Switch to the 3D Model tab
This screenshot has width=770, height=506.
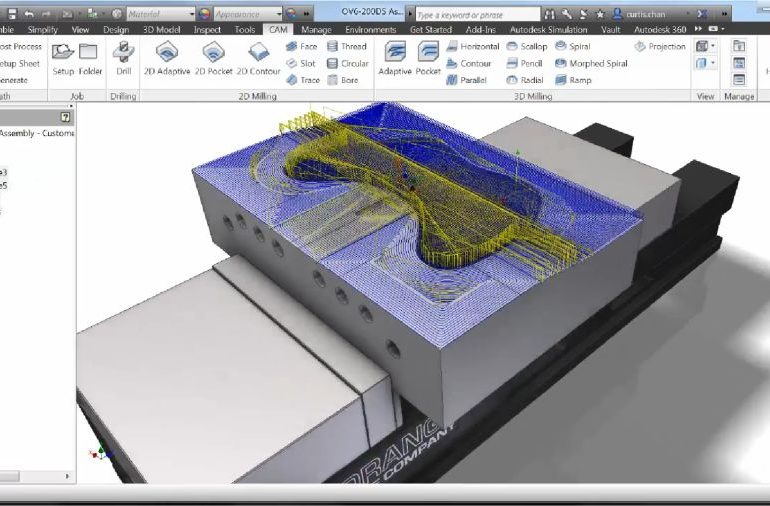162,30
